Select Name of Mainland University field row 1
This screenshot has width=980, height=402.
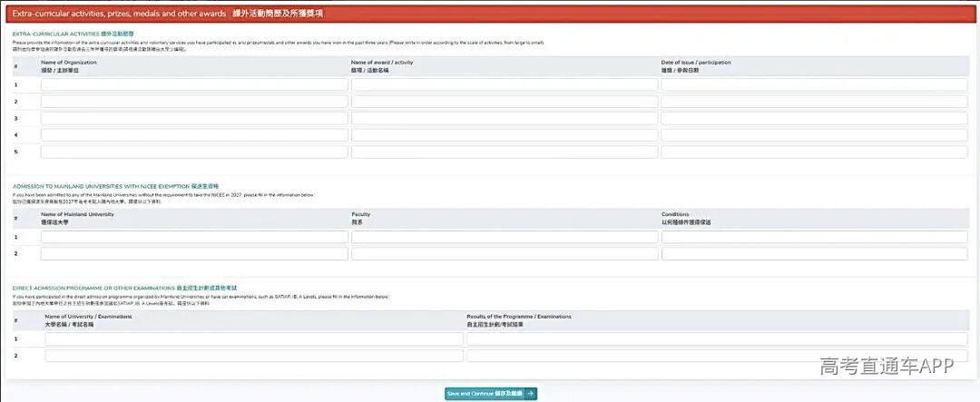pos(194,237)
